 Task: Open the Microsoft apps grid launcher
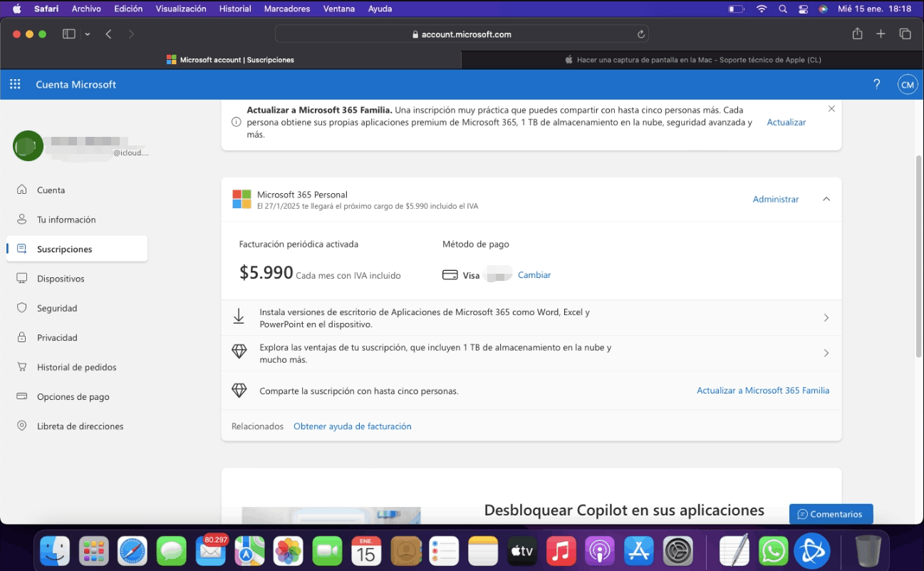(x=15, y=84)
